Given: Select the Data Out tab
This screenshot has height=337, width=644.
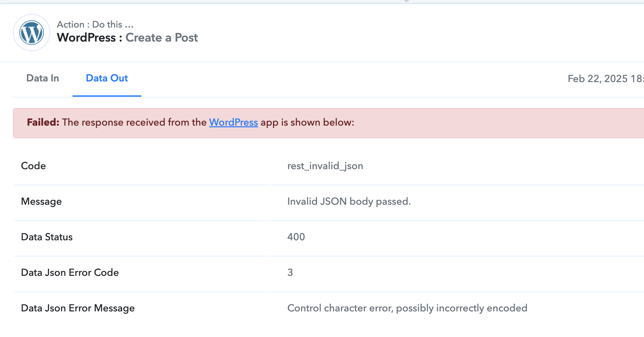Looking at the screenshot, I should [107, 78].
